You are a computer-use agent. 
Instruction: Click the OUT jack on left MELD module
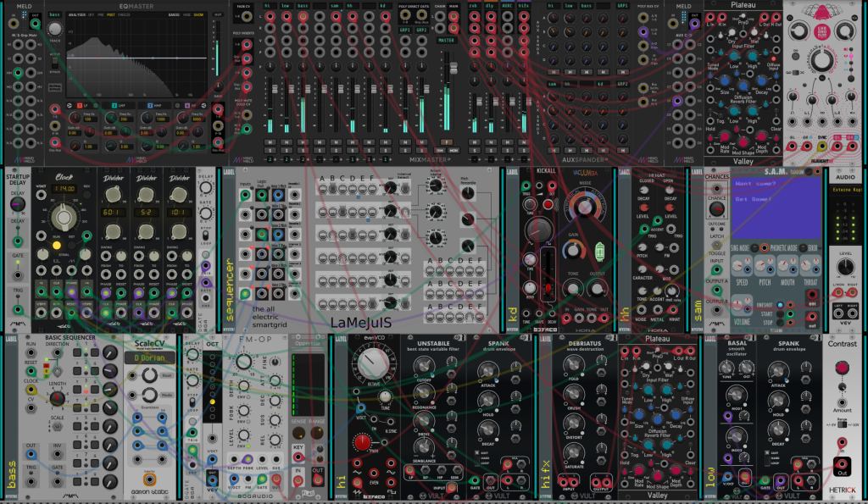coord(35,24)
